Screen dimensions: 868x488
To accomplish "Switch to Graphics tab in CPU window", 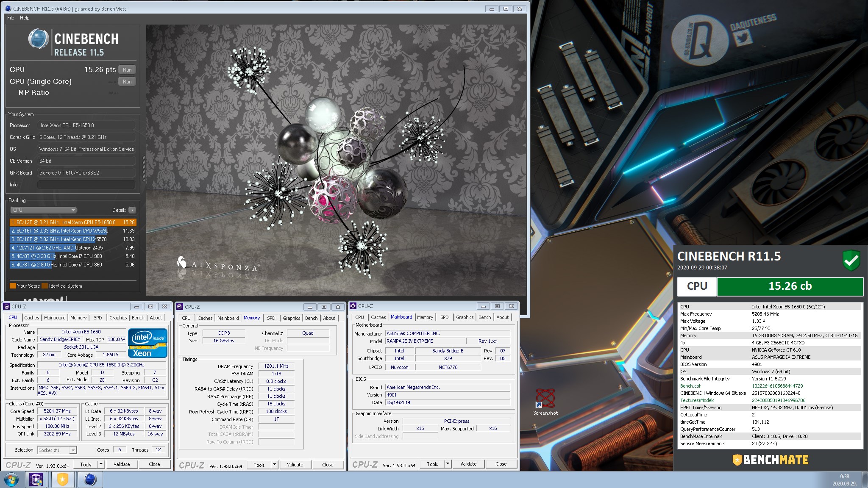I will pos(118,318).
